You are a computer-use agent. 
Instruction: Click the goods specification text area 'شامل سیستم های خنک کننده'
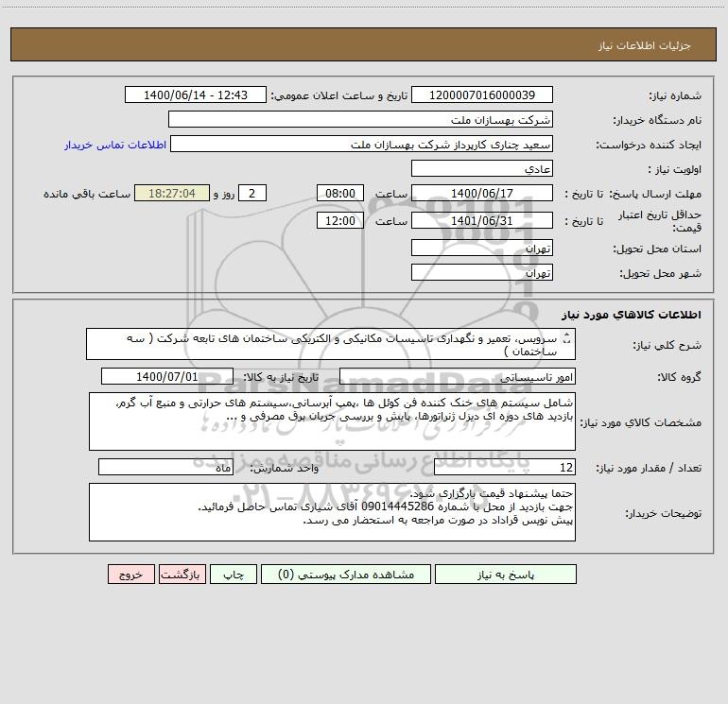tap(332, 421)
